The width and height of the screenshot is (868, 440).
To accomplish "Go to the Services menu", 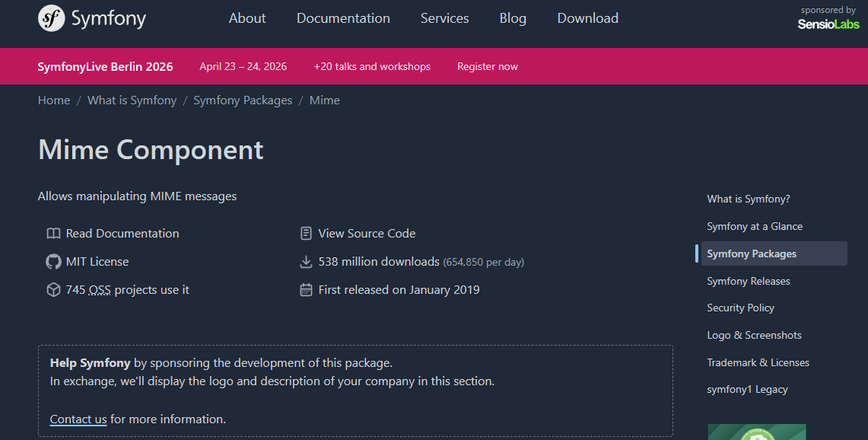I will [444, 18].
